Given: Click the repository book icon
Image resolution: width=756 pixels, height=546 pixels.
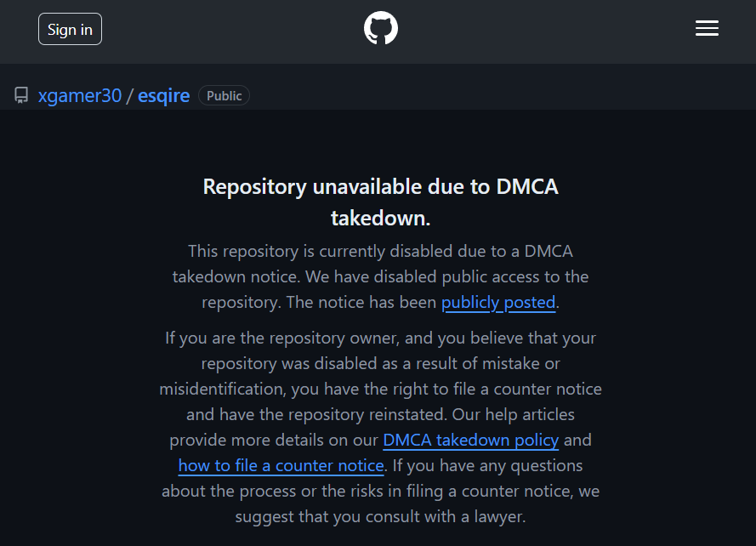Looking at the screenshot, I should tap(21, 95).
